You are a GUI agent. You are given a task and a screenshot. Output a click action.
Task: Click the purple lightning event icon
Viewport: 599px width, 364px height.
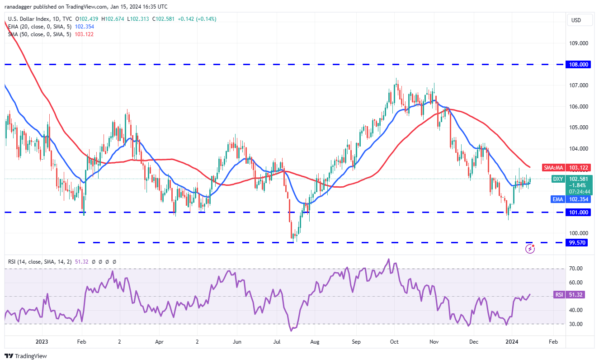point(530,249)
